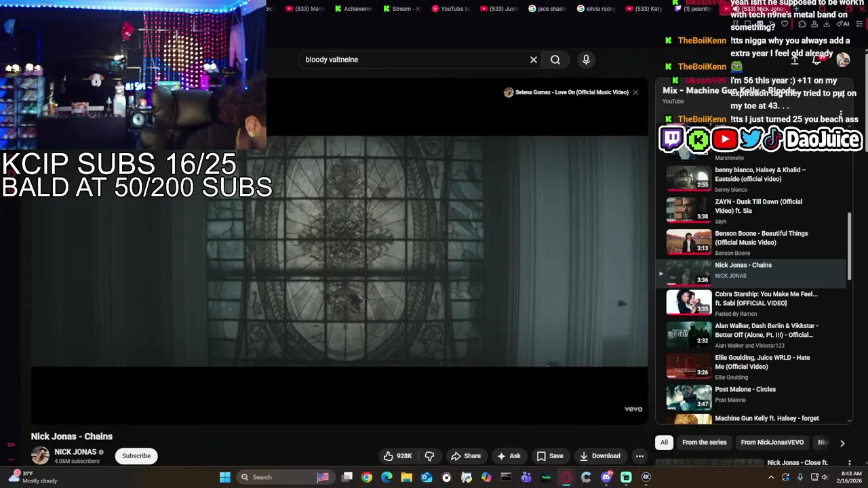Download the Chains video
Image resolution: width=868 pixels, height=488 pixels.
pyautogui.click(x=600, y=456)
